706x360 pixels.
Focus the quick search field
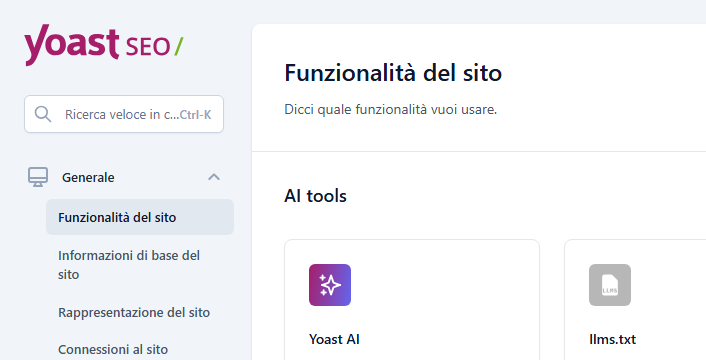tap(124, 114)
